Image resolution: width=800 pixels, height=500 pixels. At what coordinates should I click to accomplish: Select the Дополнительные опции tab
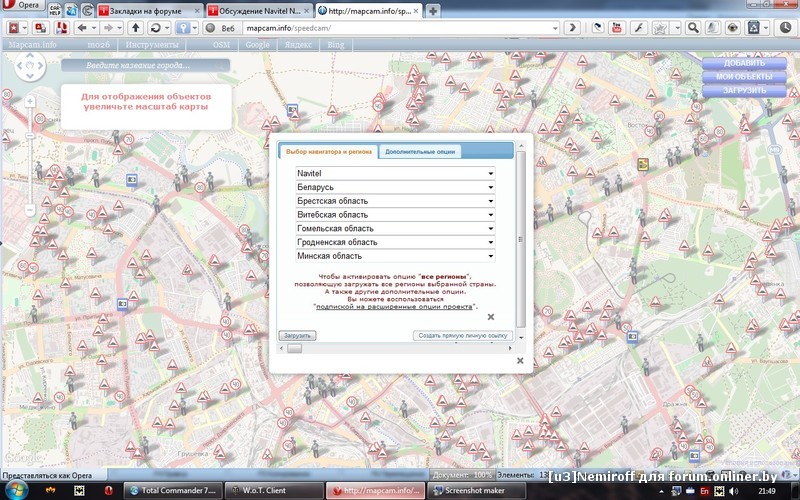click(420, 152)
